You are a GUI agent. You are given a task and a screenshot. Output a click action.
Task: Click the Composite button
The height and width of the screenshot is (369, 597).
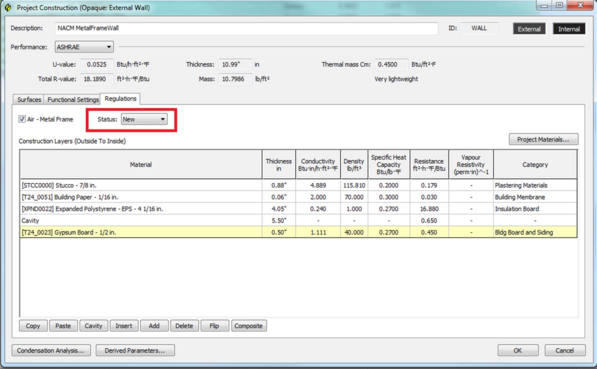coord(249,326)
